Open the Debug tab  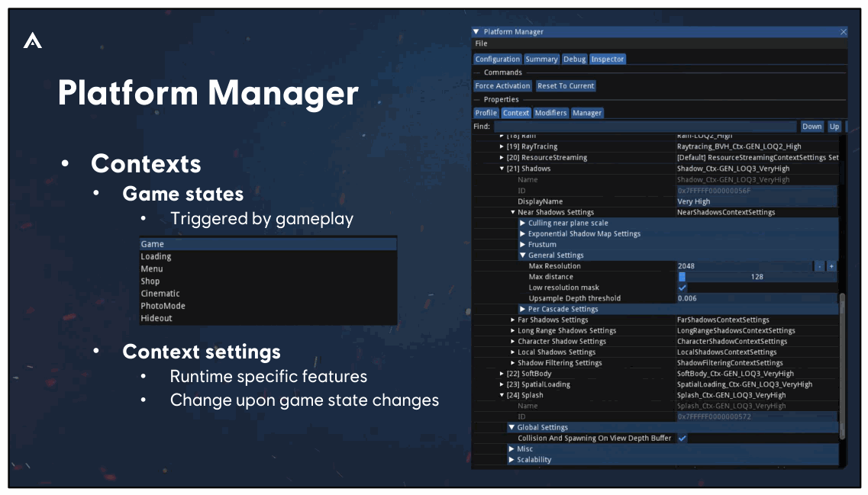574,59
